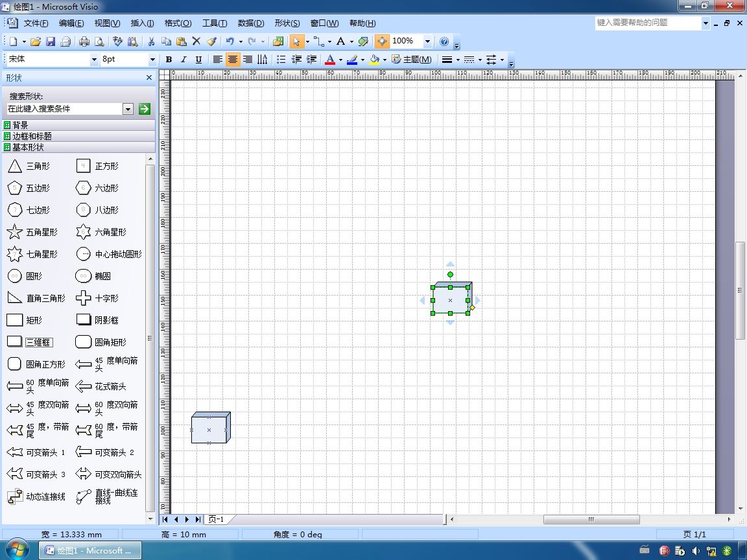
Task: Toggle bold formatting
Action: coord(169,60)
